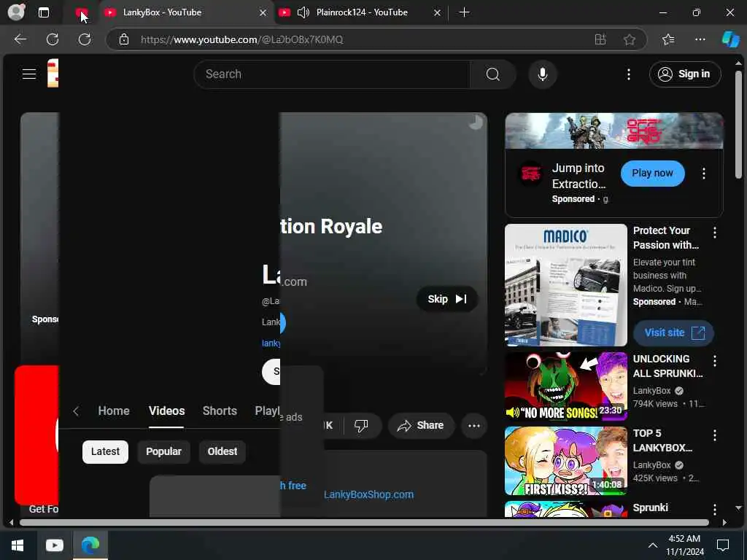The width and height of the screenshot is (747, 560).
Task: Click the Edge icon in taskbar
Action: (x=90, y=545)
